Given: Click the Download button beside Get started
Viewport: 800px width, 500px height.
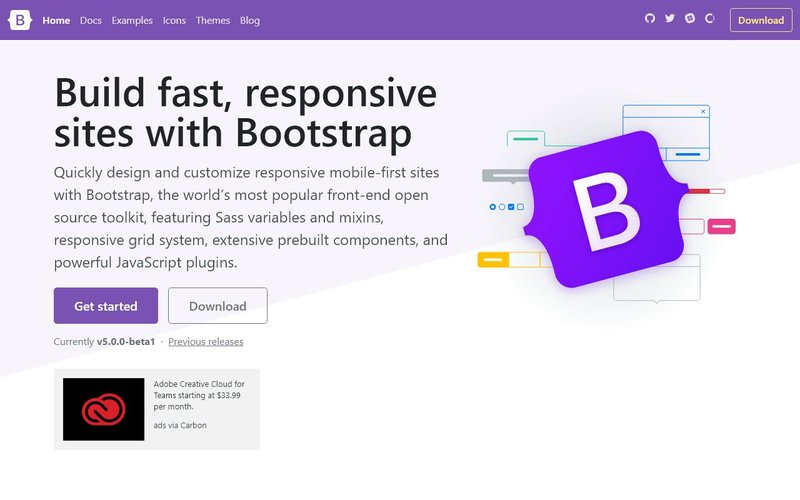Looking at the screenshot, I should pos(217,306).
